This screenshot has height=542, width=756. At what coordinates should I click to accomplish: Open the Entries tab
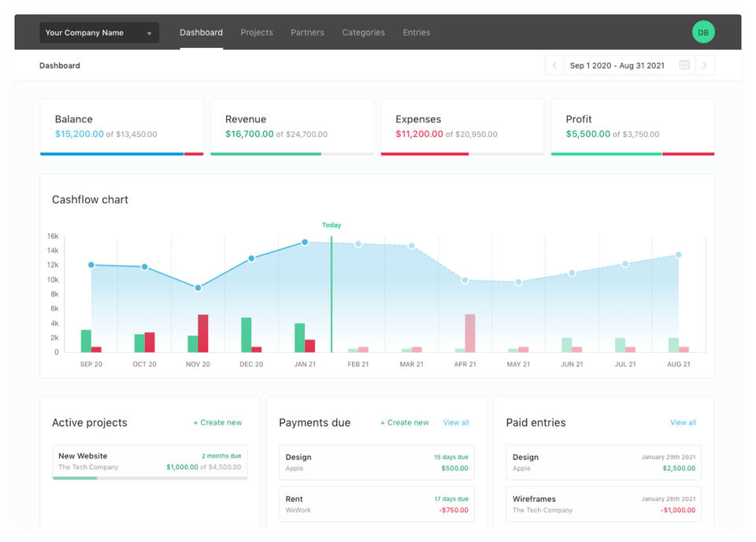416,32
